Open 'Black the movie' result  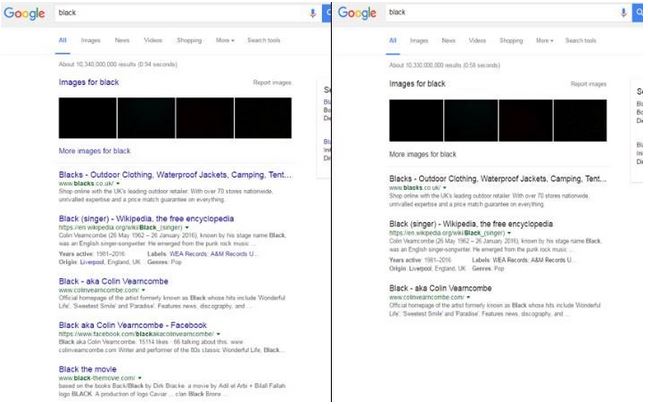click(88, 369)
